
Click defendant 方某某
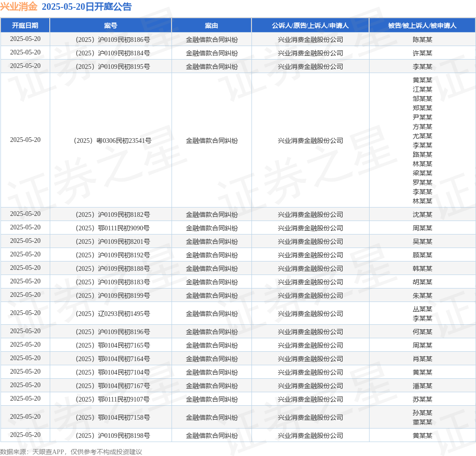click(422, 127)
